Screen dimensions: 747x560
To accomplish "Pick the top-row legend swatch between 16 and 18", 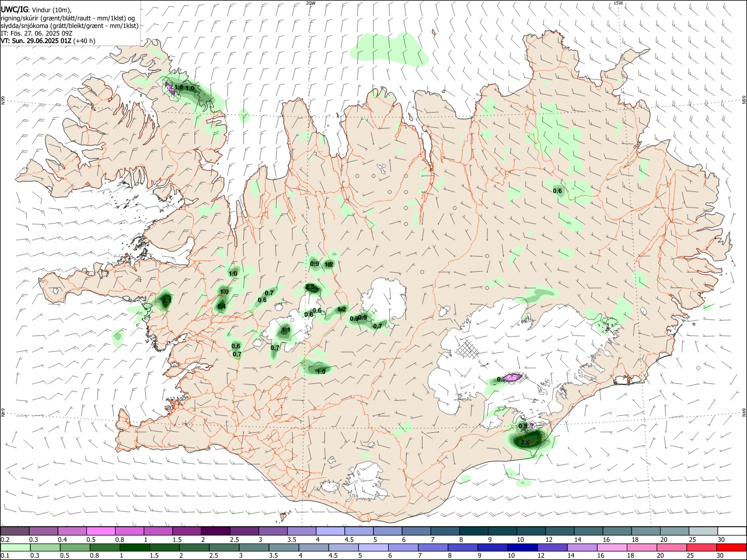I will coord(617,531).
